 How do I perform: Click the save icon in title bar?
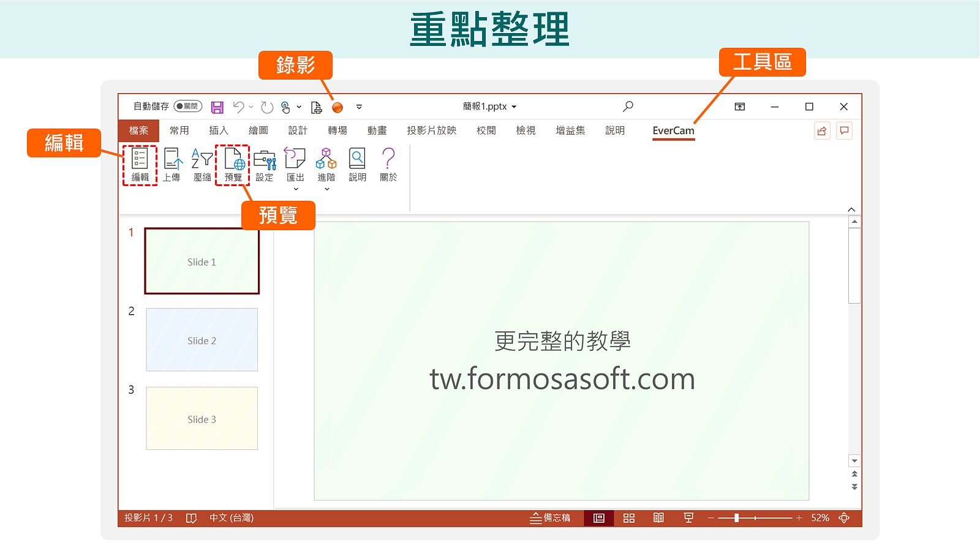217,107
